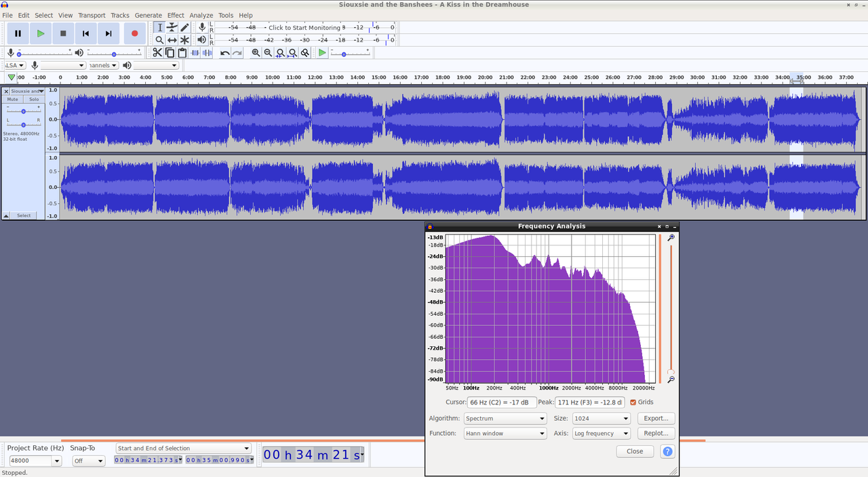
Task: Open the Hann window function dropdown
Action: 505,434
